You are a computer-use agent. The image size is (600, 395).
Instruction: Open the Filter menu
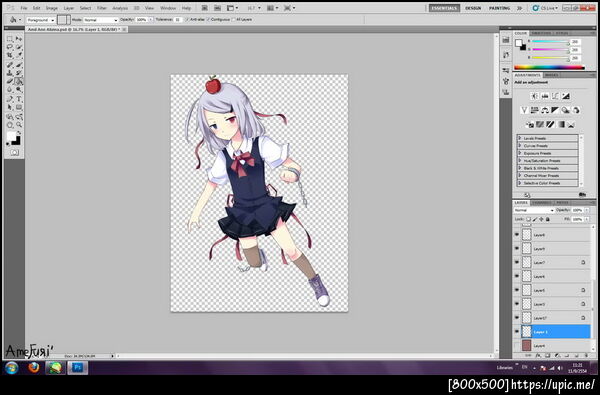(x=101, y=8)
